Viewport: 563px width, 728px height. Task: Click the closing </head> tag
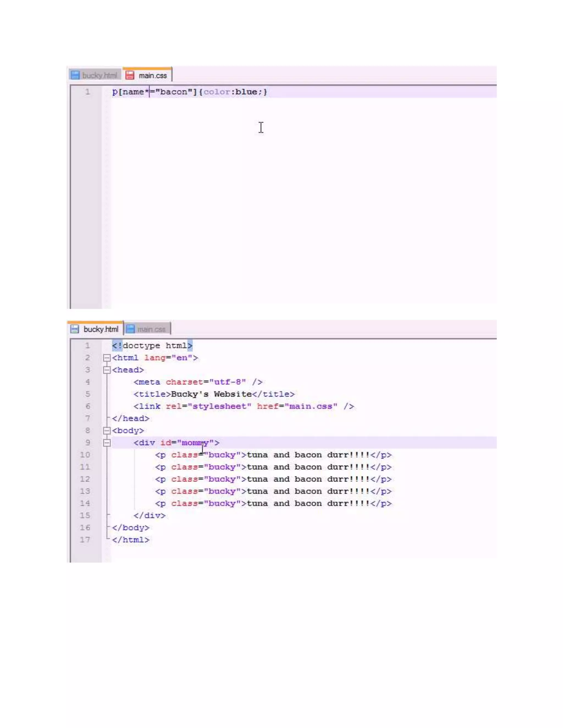point(131,418)
